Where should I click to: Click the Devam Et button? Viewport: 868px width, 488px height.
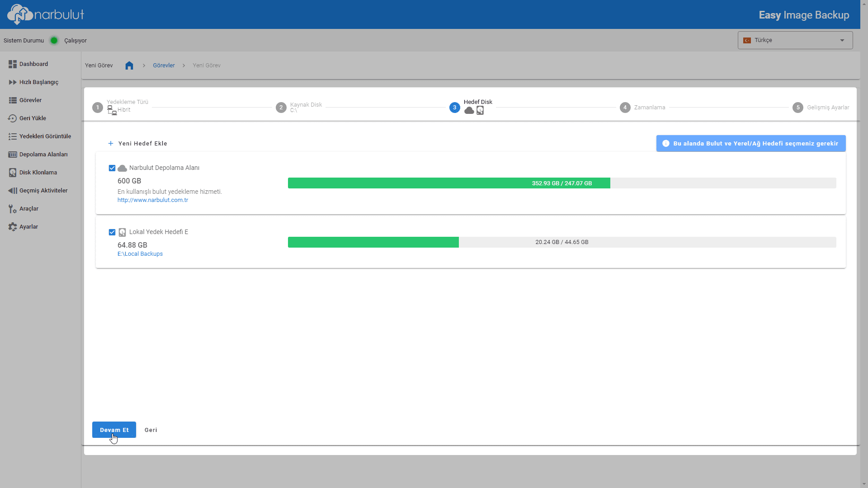click(114, 430)
